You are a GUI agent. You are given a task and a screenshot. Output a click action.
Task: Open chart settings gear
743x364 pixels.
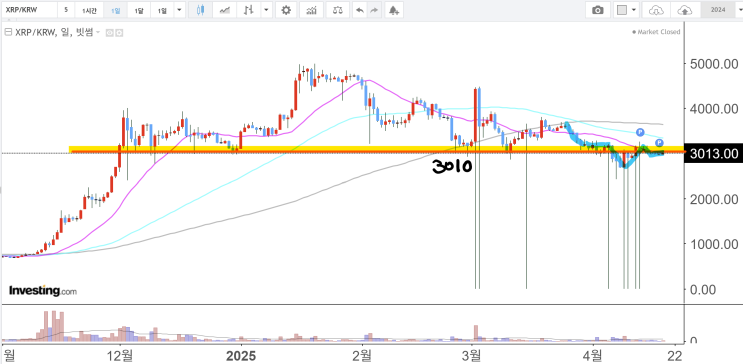tap(286, 9)
